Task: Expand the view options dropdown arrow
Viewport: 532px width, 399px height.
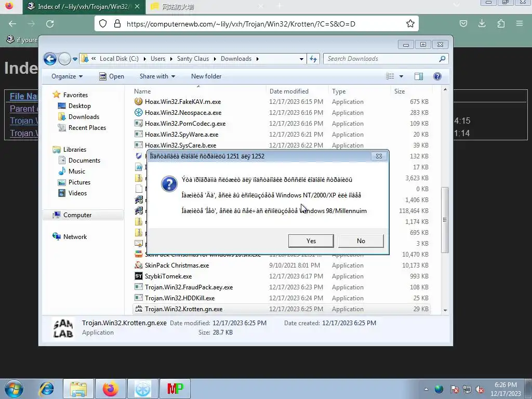Action: click(x=401, y=76)
